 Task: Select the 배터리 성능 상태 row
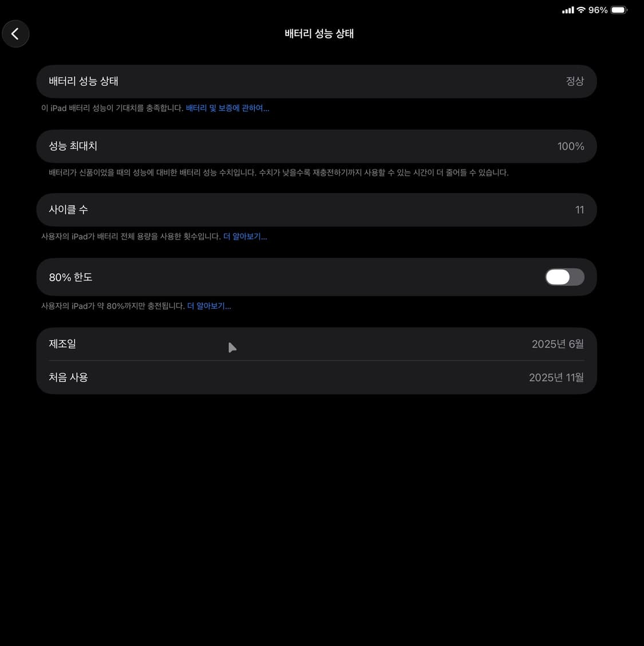316,81
